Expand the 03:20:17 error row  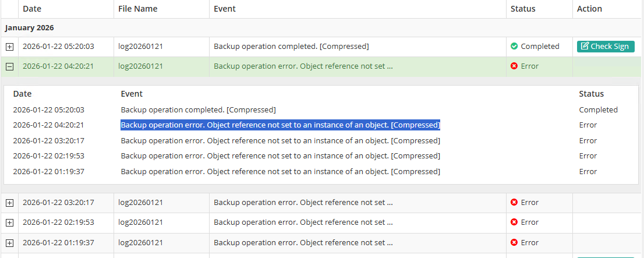point(9,203)
